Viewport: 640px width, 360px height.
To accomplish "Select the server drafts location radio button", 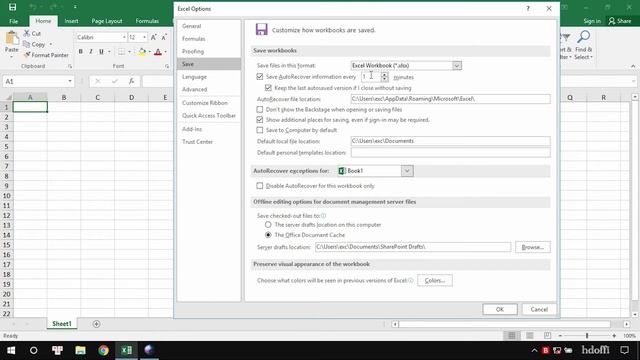I will [268, 224].
